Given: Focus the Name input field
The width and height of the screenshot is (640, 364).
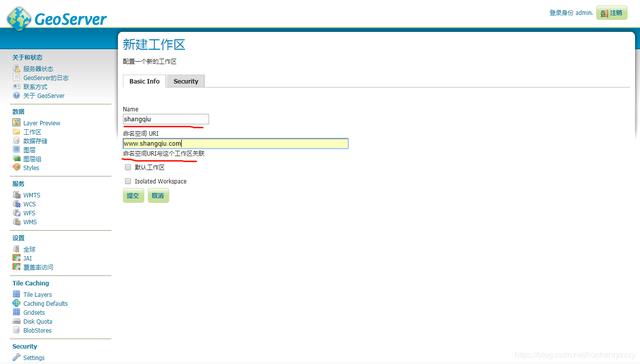Looking at the screenshot, I should [166, 119].
